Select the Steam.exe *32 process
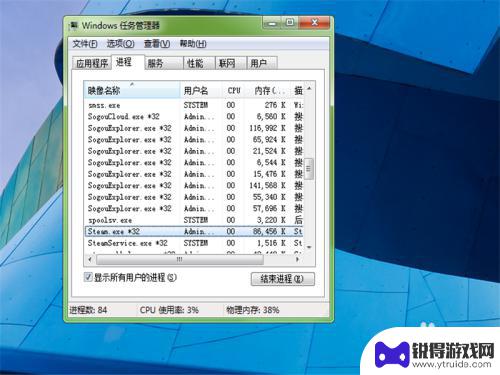This screenshot has width=500, height=375. point(194,231)
